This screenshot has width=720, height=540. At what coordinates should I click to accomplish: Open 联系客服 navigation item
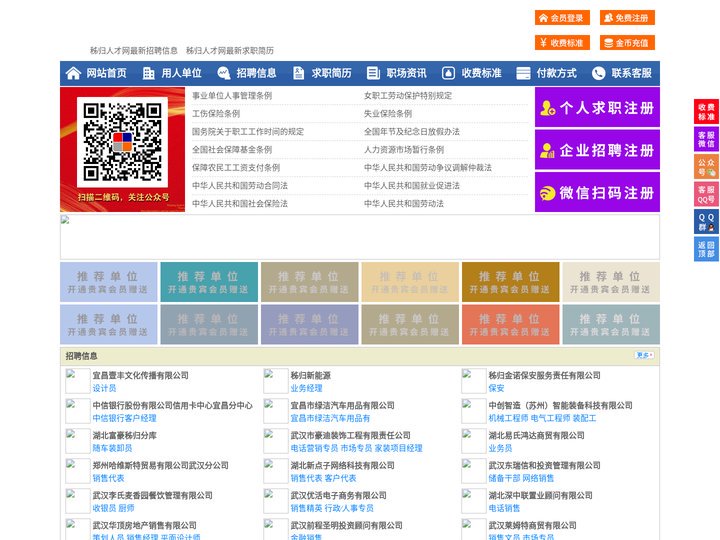click(x=631, y=73)
